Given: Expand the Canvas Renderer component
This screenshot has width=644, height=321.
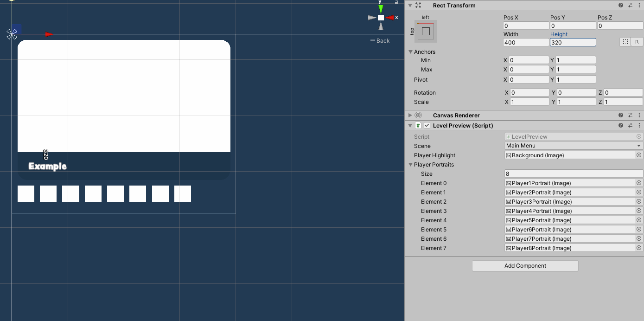Looking at the screenshot, I should (x=410, y=115).
